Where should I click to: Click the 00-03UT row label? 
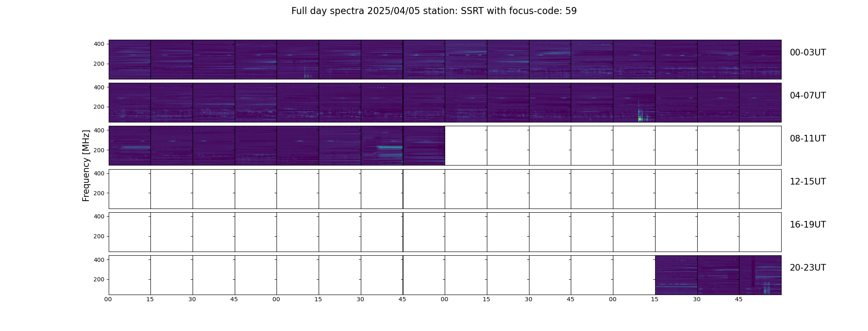coord(808,53)
